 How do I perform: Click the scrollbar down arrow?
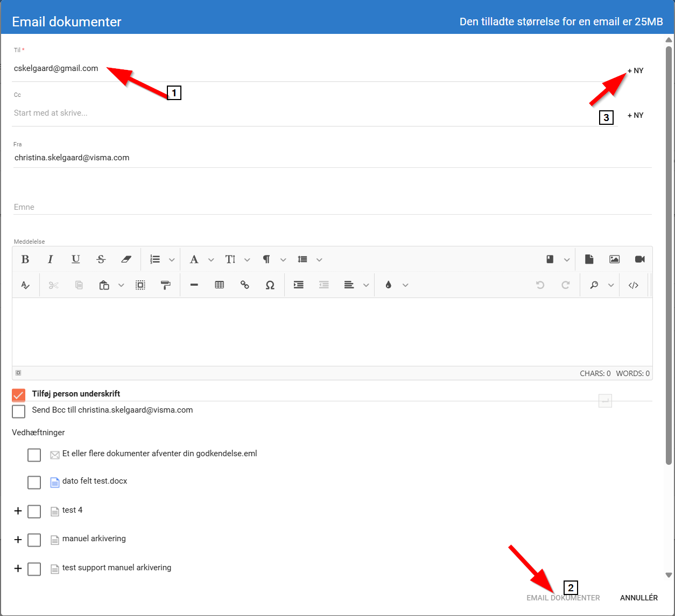pyautogui.click(x=669, y=575)
